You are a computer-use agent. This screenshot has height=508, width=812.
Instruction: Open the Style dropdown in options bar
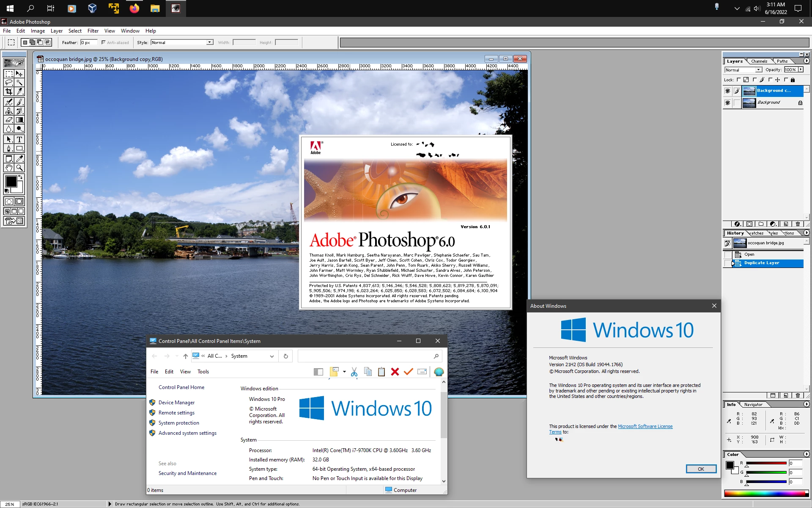pyautogui.click(x=209, y=42)
